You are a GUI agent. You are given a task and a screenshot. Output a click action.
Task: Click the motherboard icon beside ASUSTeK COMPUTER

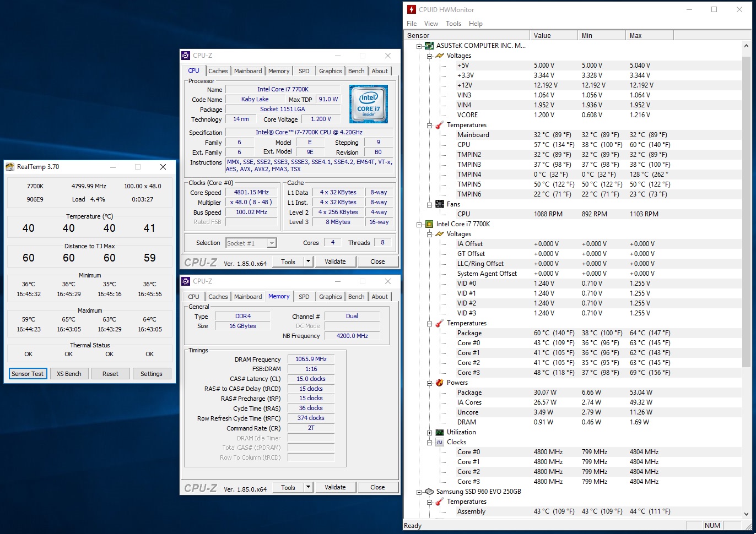click(x=429, y=46)
